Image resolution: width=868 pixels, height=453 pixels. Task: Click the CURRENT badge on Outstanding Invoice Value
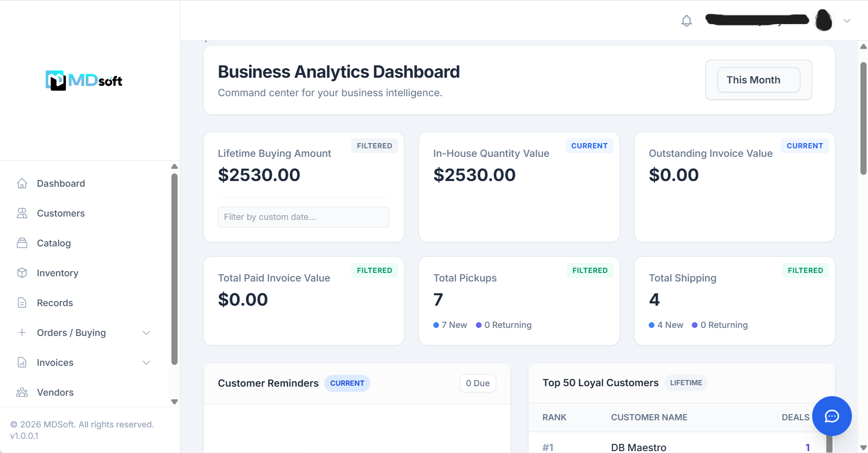click(805, 146)
